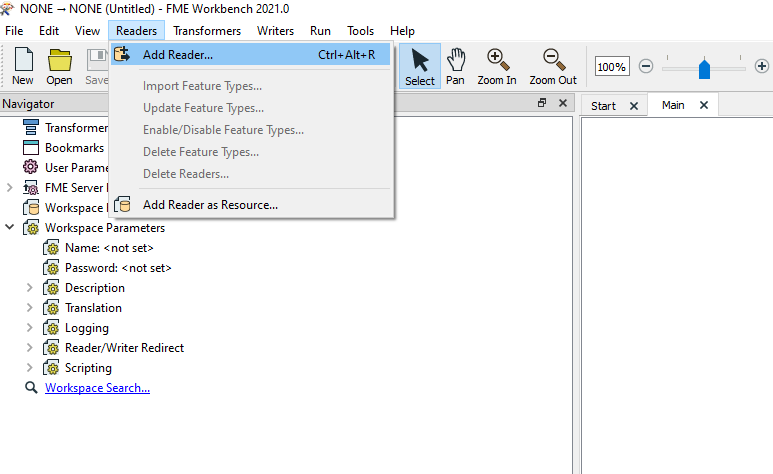Click the Translation gear icon
Viewport: 773px width, 474px height.
pos(51,308)
